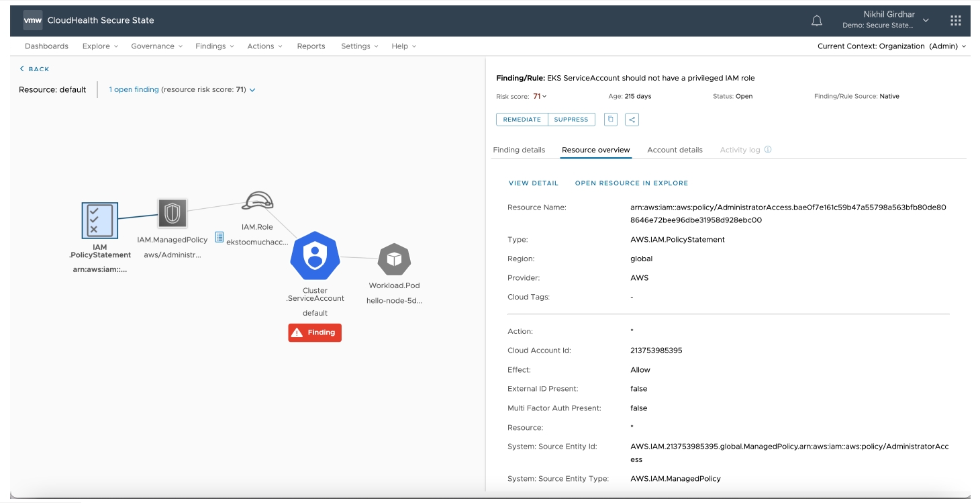The width and height of the screenshot is (980, 503).
Task: Switch to the Finding details tab
Action: pos(519,150)
